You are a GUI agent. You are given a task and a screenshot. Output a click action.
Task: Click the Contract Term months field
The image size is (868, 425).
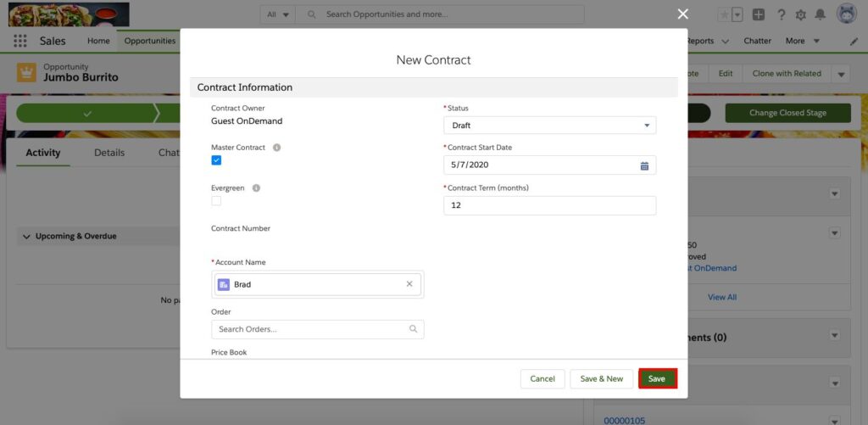coord(549,205)
